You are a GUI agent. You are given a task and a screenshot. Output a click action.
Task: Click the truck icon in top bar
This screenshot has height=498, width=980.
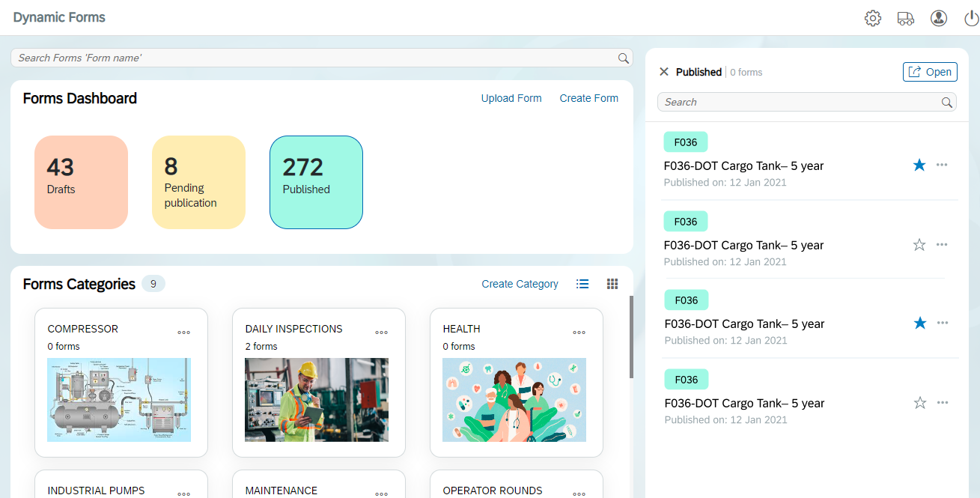[x=905, y=19]
